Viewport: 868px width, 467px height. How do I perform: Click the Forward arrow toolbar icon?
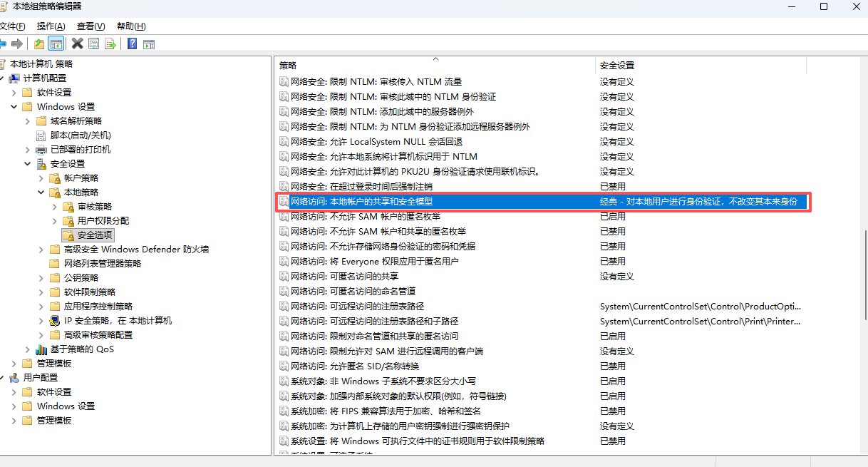[x=17, y=43]
